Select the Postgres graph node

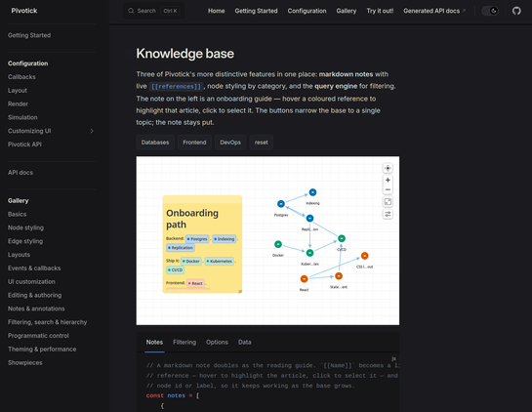(281, 204)
